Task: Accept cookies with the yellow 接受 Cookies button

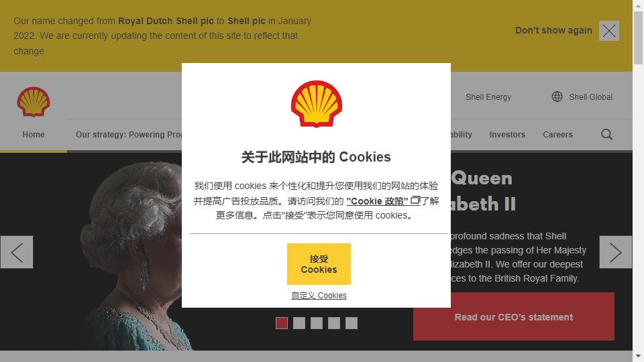Action: coord(319,264)
